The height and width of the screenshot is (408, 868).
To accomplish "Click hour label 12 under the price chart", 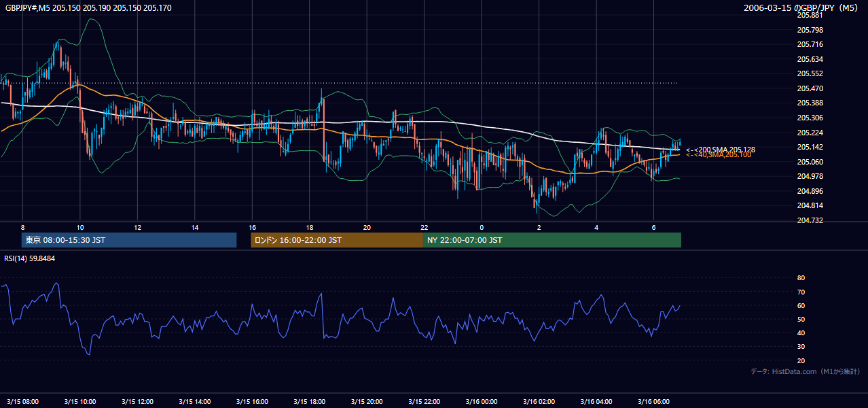I will click(x=137, y=227).
